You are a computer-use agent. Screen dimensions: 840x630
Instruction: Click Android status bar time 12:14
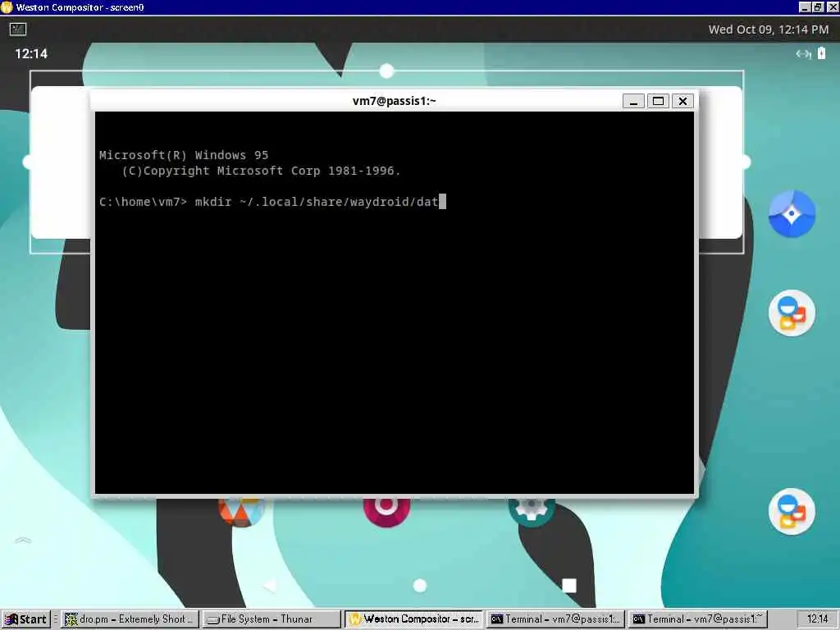(x=31, y=53)
